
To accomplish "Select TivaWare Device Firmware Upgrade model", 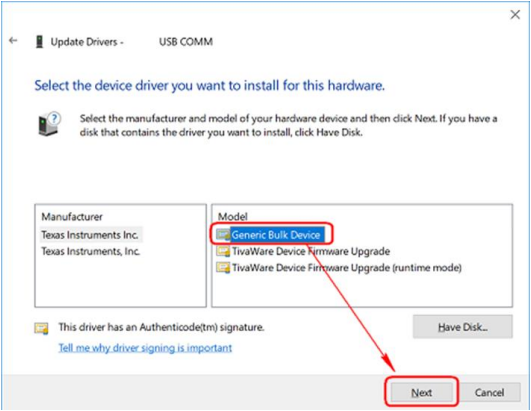I will click(311, 251).
